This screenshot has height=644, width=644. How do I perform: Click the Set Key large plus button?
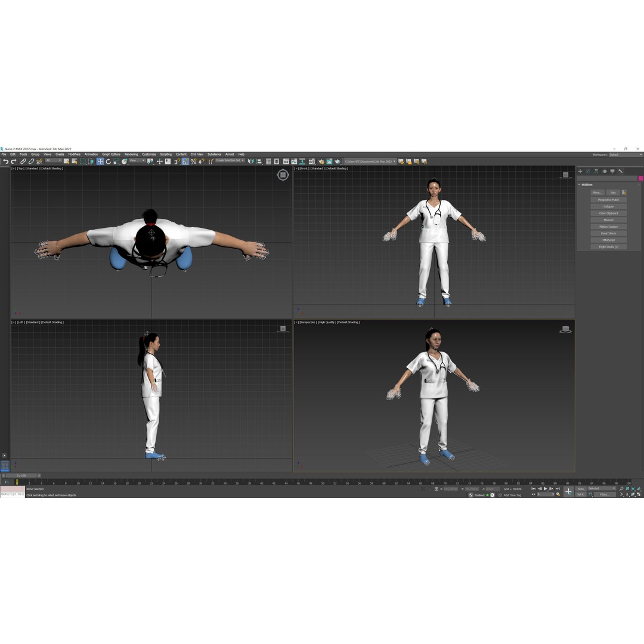[568, 491]
